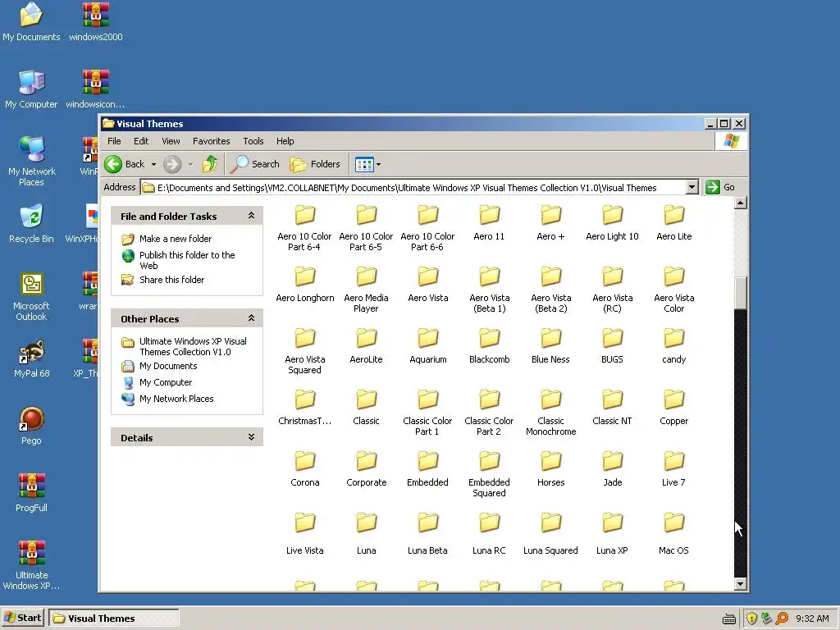The image size is (840, 630).
Task: Select the BUGS folder
Action: point(612,347)
